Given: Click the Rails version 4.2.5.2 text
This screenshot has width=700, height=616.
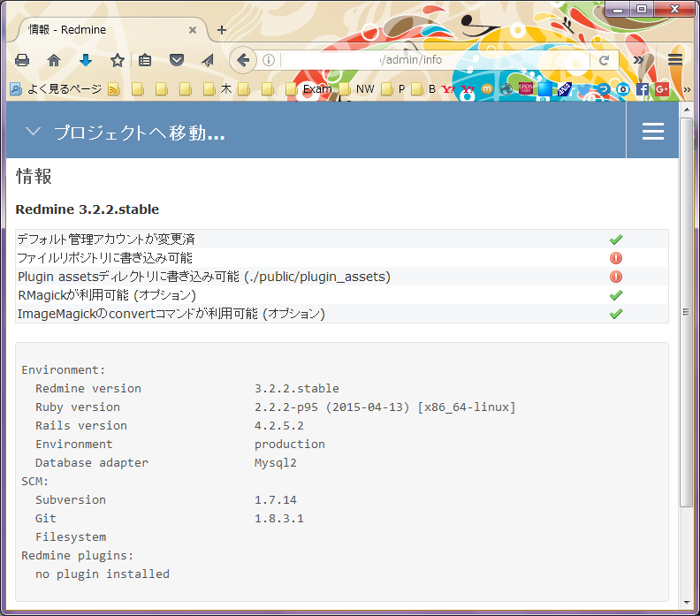Looking at the screenshot, I should click(x=279, y=426).
